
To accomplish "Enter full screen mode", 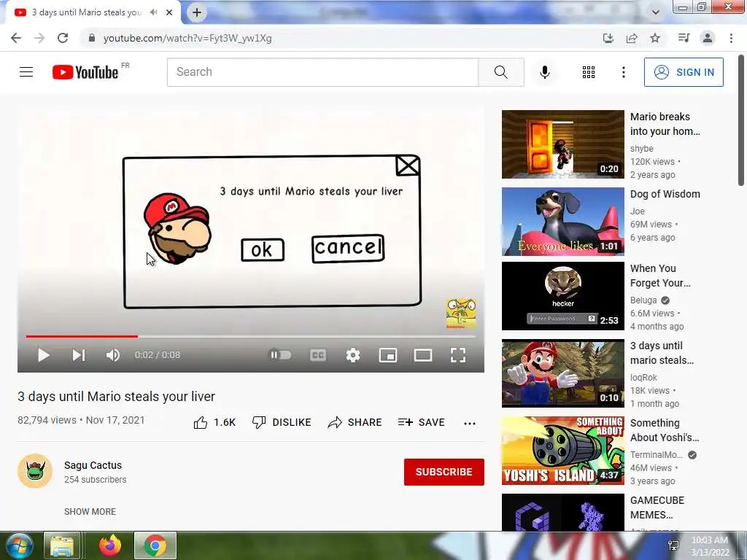I will (x=458, y=355).
